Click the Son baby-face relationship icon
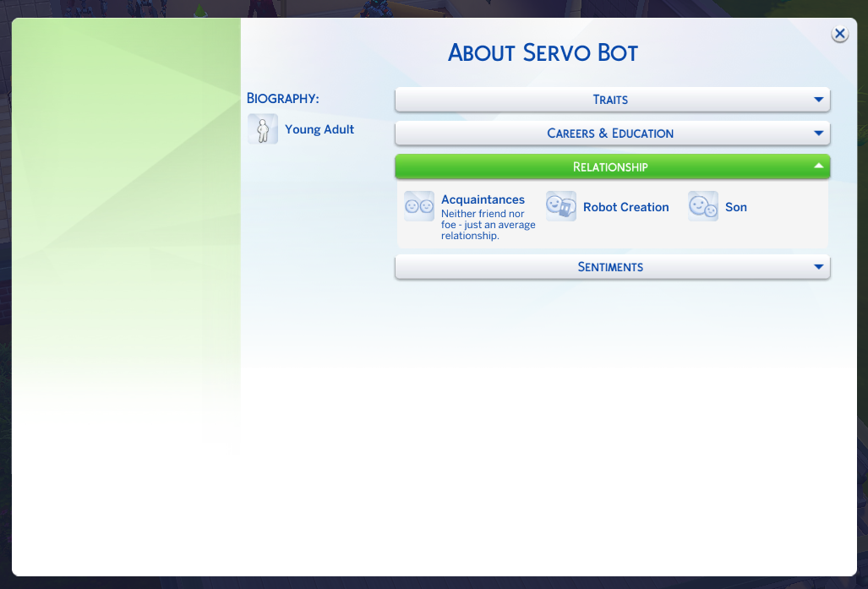 [x=702, y=205]
